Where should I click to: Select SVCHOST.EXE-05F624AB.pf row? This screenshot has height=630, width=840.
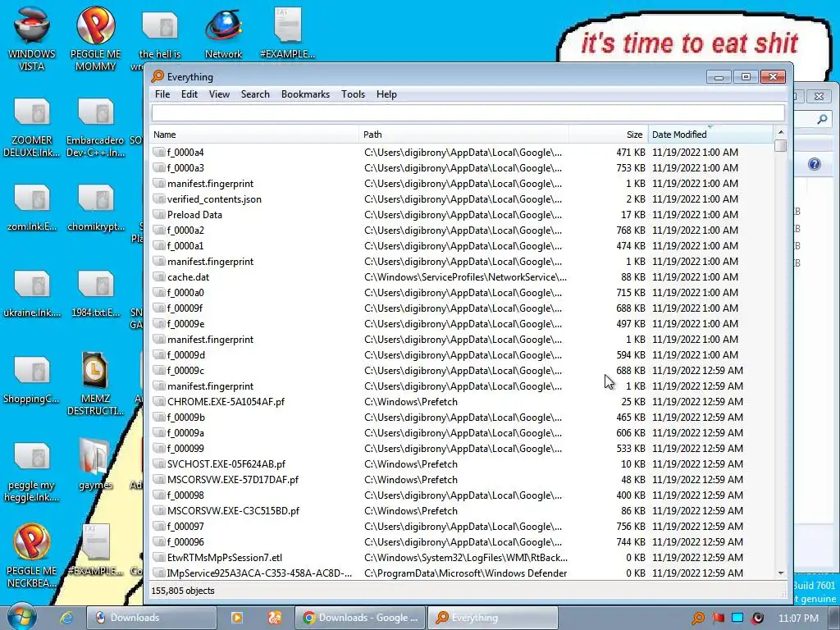coord(462,464)
